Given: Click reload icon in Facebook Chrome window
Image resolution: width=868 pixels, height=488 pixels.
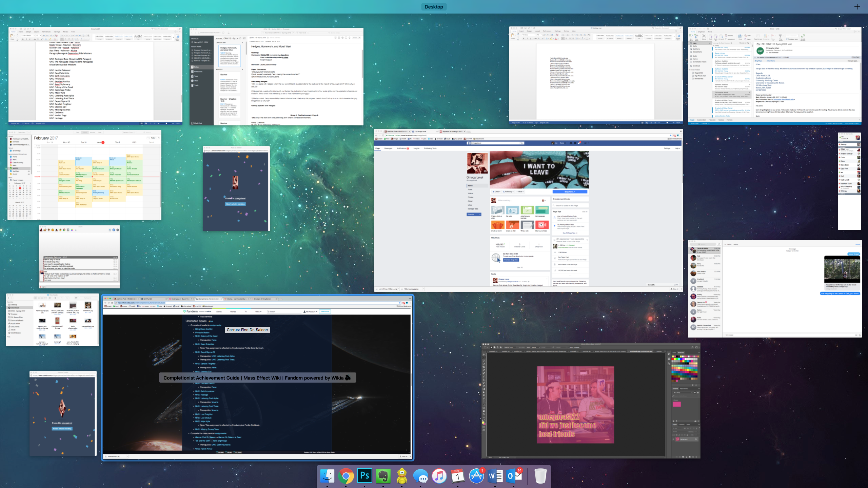Looking at the screenshot, I should click(x=383, y=135).
